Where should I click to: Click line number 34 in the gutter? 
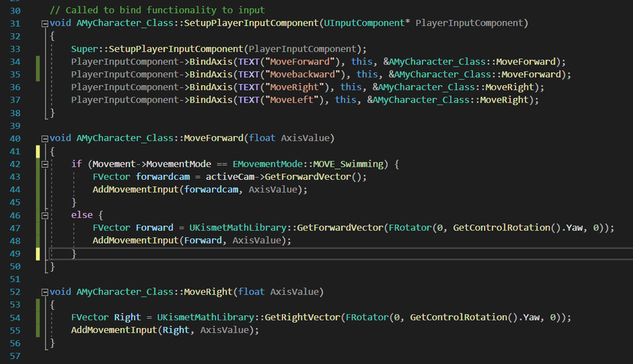click(15, 62)
